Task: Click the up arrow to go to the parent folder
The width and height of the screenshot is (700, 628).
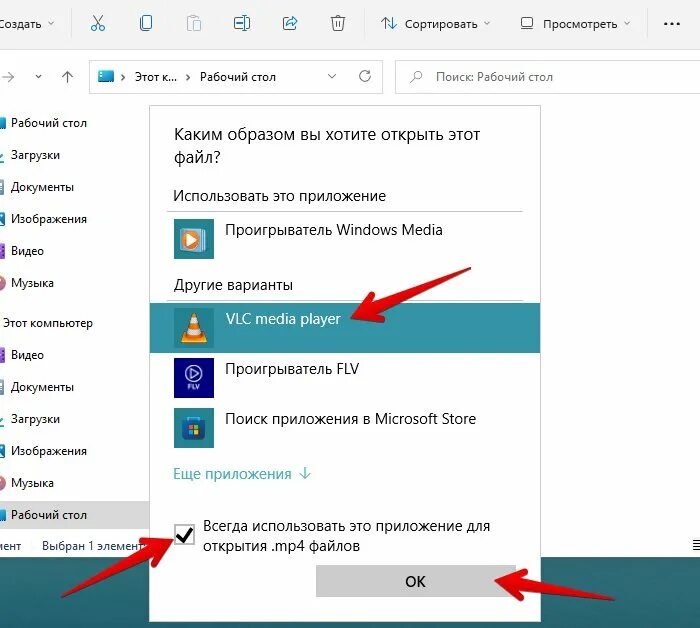Action: point(67,77)
